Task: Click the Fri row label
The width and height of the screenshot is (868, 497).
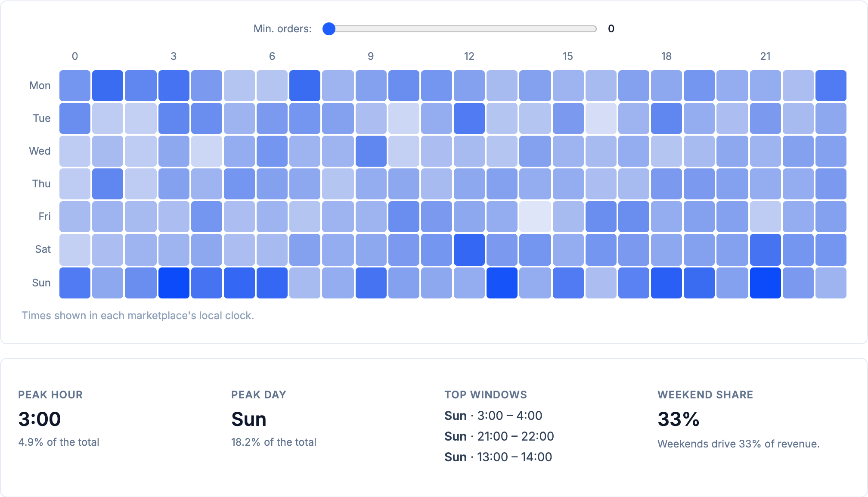Action: (44, 217)
